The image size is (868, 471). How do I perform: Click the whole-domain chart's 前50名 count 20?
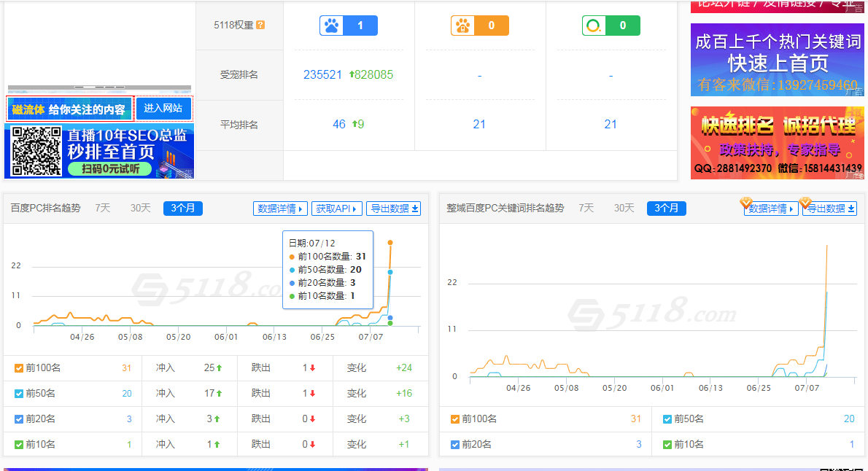pyautogui.click(x=849, y=419)
